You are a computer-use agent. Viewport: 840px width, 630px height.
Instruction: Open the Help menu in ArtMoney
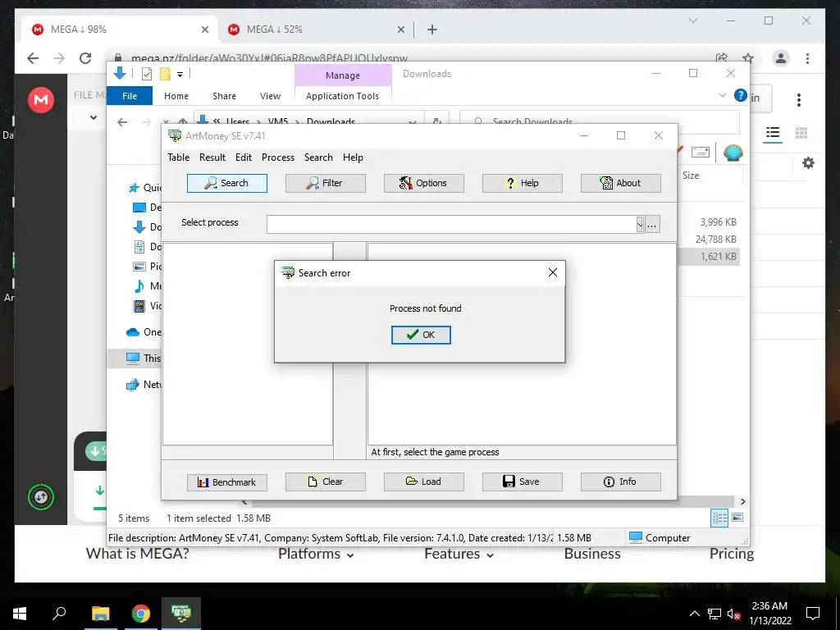pos(353,157)
